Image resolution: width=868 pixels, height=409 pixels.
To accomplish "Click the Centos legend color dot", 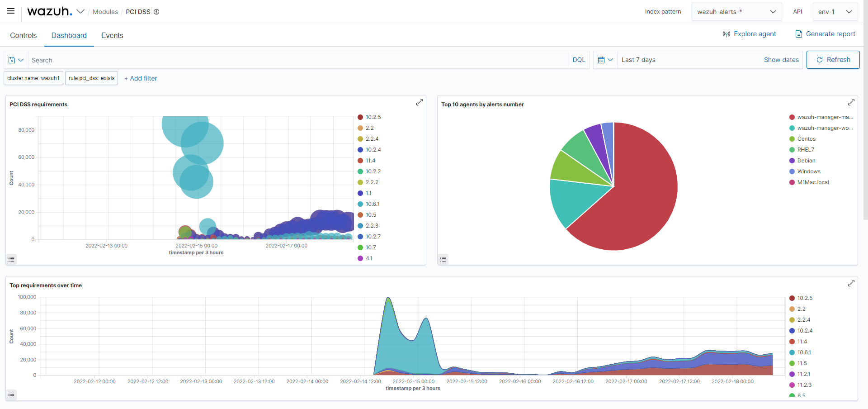I will 792,139.
